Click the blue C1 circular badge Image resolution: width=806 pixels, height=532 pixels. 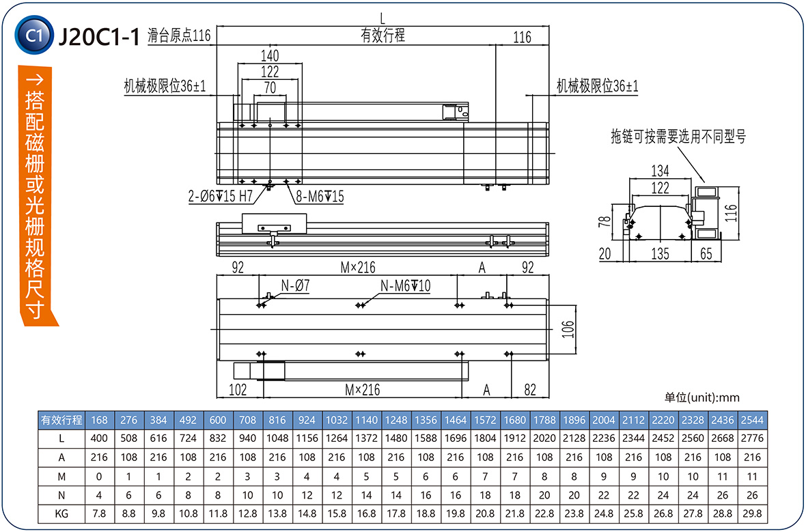tap(33, 36)
